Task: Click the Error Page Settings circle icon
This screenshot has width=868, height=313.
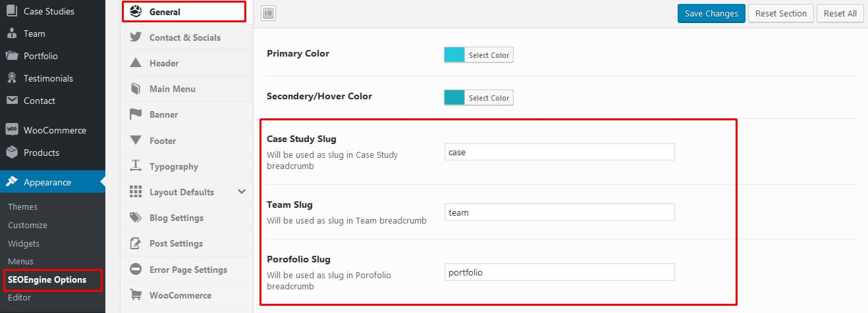Action: point(136,270)
